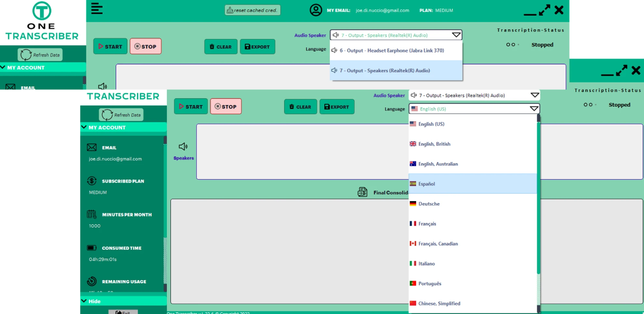Click the envelope icon in the back window sidebar
644x314 pixels.
click(x=10, y=87)
